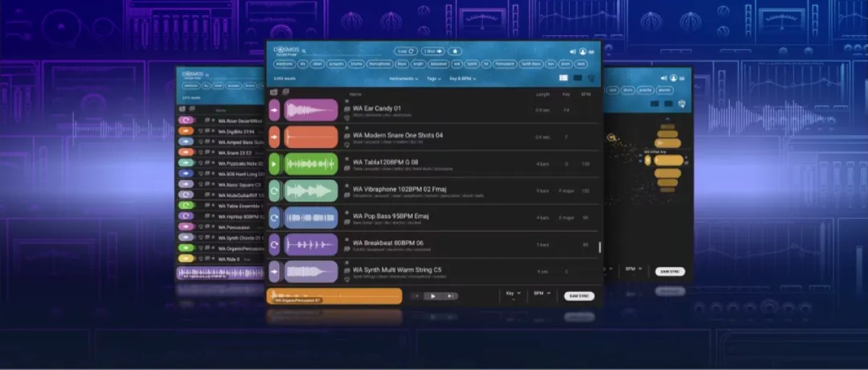Open the Instruments filter dropdown
This screenshot has height=370, width=868.
click(x=404, y=79)
